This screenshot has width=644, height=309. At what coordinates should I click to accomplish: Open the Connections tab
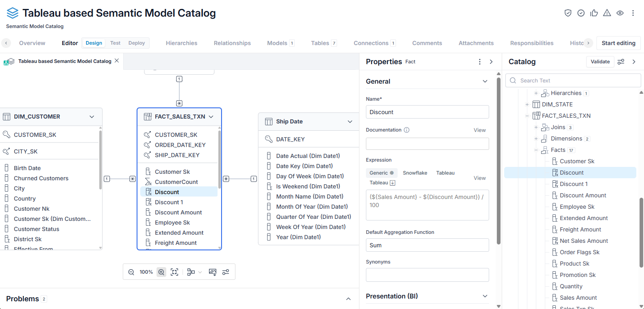(x=375, y=43)
